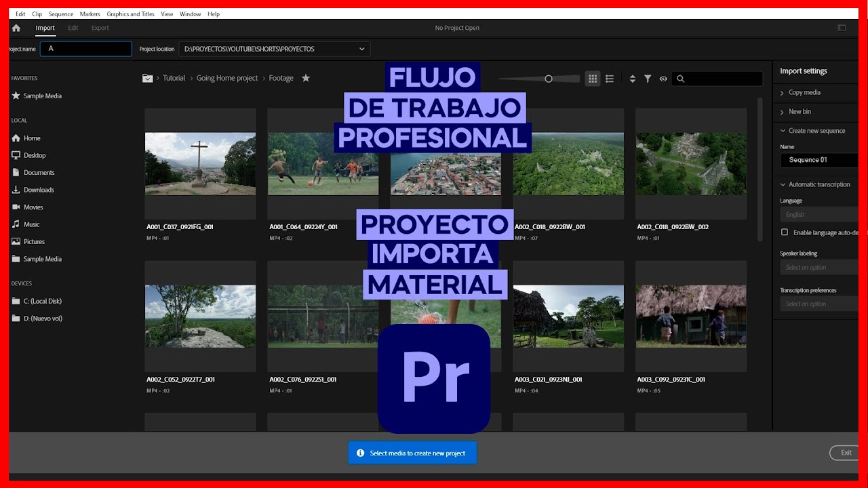Click the Going Home project breadcrumb
Viewport: 868px width, 488px height.
pos(227,78)
